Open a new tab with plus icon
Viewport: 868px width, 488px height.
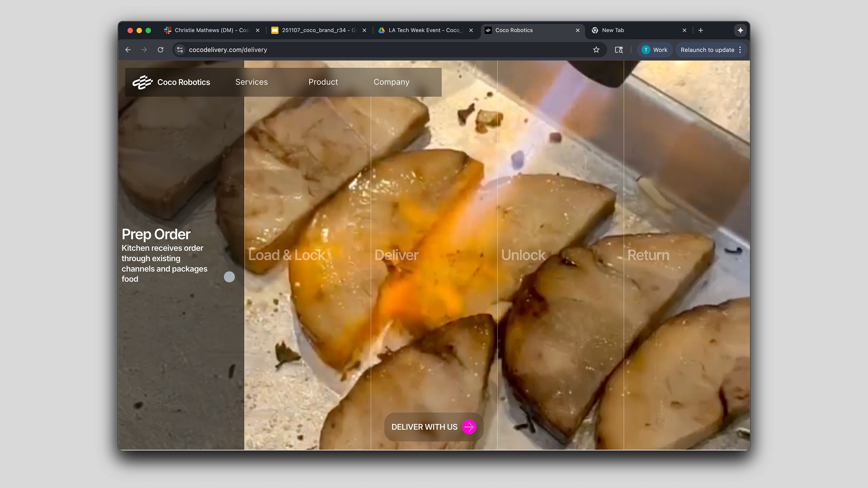(701, 30)
